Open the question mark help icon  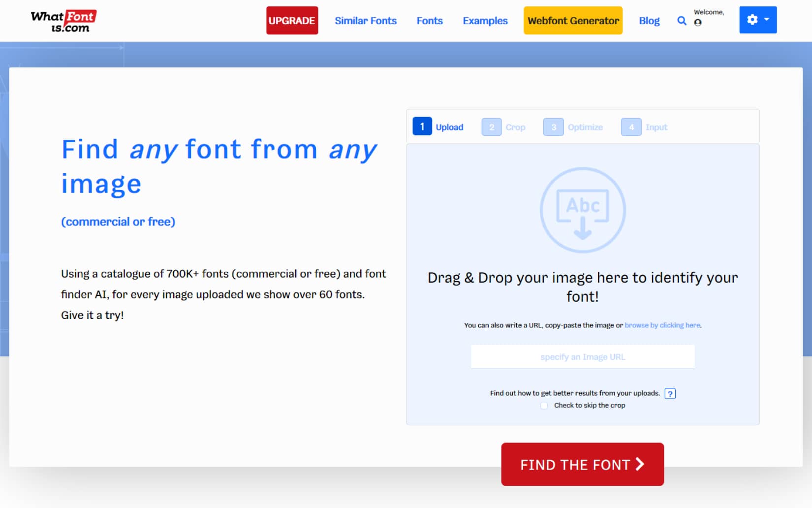pyautogui.click(x=670, y=393)
